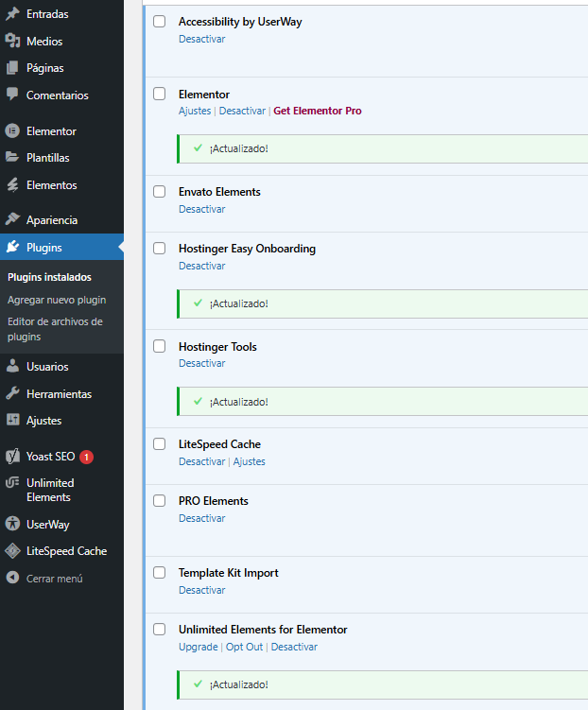Deactivate Unlimited Elements for Elementor
Viewport: 588px width, 710px height.
pyautogui.click(x=294, y=647)
